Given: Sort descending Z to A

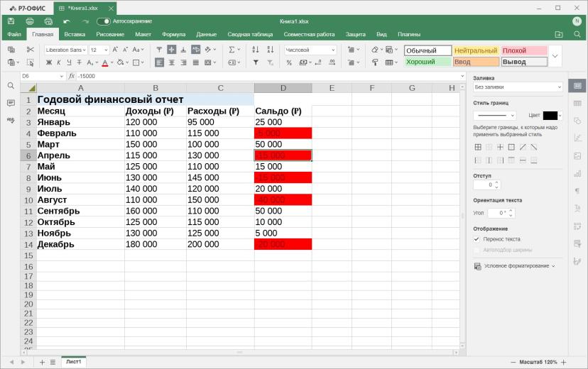Looking at the screenshot, I should pos(271,50).
